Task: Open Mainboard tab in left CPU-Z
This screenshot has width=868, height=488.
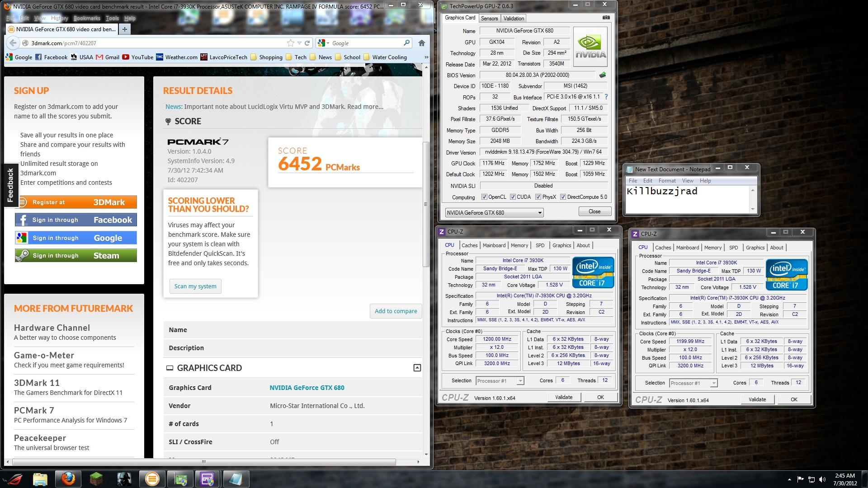Action: (494, 245)
